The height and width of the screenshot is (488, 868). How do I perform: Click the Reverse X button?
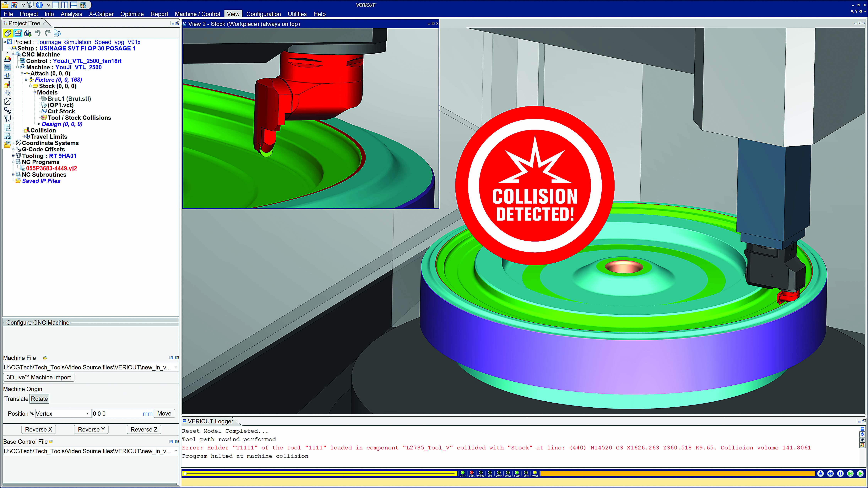click(x=38, y=429)
